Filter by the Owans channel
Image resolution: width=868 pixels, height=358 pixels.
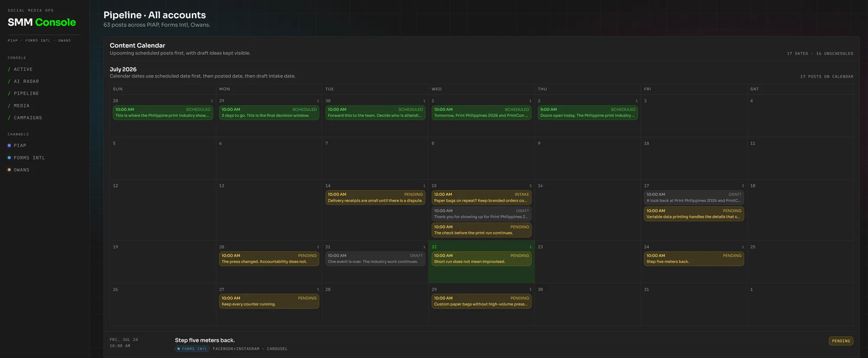click(19, 170)
